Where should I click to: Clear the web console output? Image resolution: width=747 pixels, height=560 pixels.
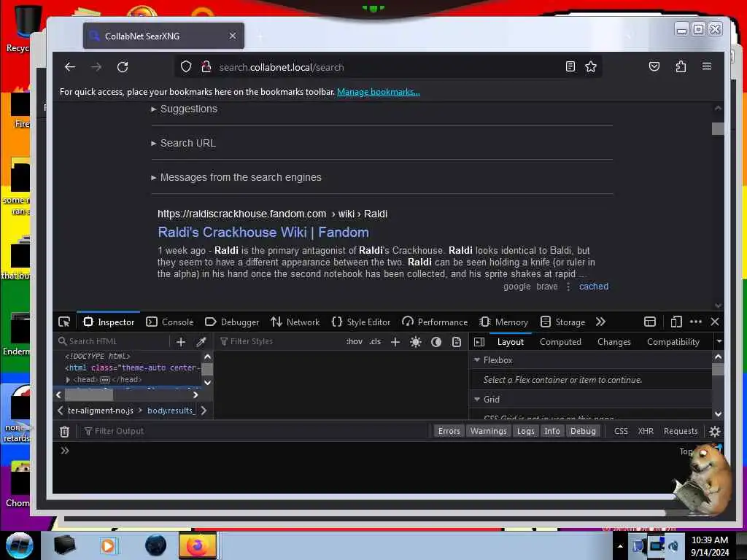click(64, 431)
